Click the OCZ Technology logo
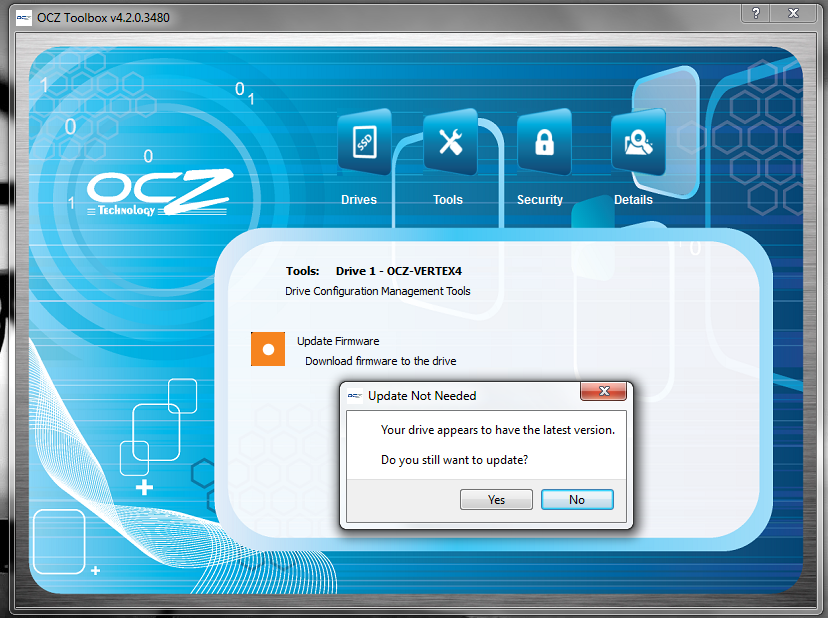The height and width of the screenshot is (618, 828). coord(159,193)
